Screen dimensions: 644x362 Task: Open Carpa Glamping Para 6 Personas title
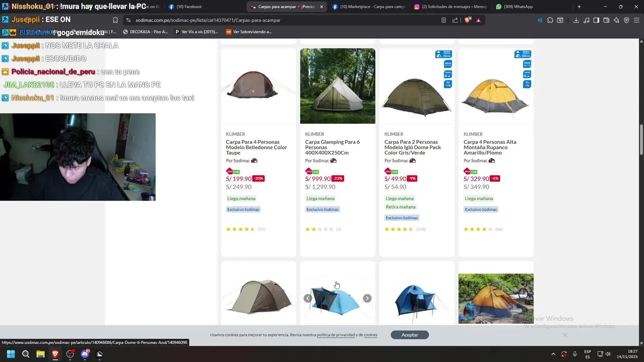(x=332, y=147)
